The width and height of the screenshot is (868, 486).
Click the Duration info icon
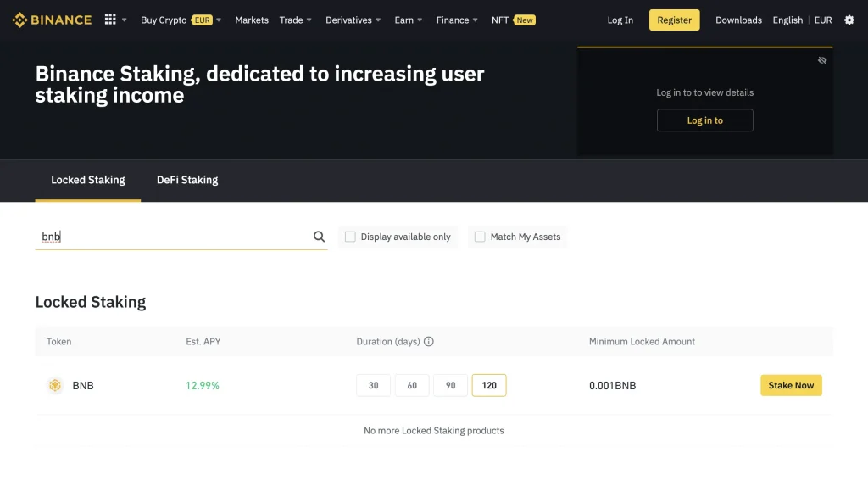(x=429, y=342)
